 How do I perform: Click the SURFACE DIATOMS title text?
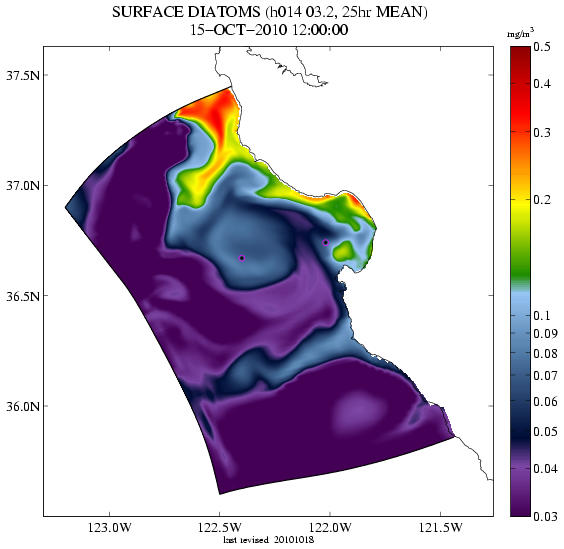point(186,12)
